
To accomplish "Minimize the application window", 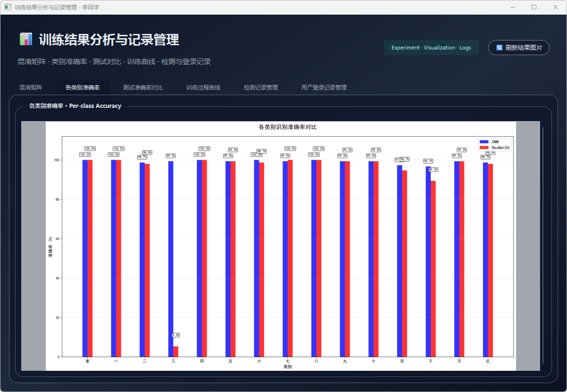I will point(512,7).
